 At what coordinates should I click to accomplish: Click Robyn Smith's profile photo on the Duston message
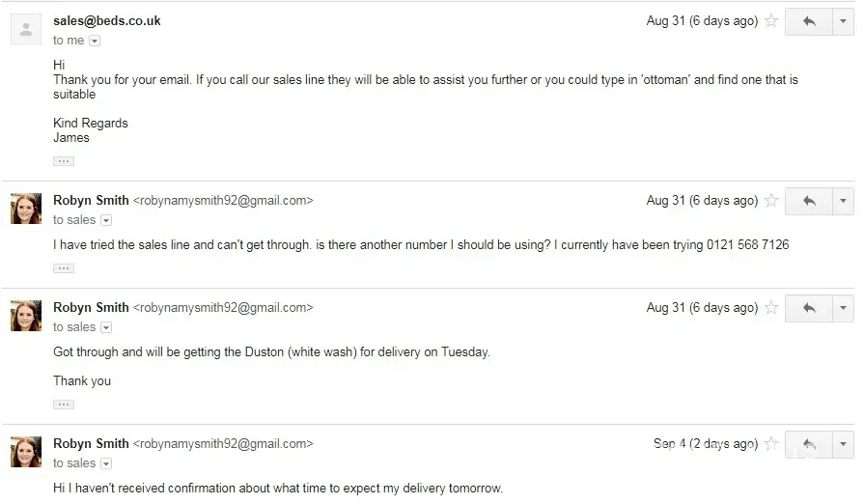(x=26, y=316)
